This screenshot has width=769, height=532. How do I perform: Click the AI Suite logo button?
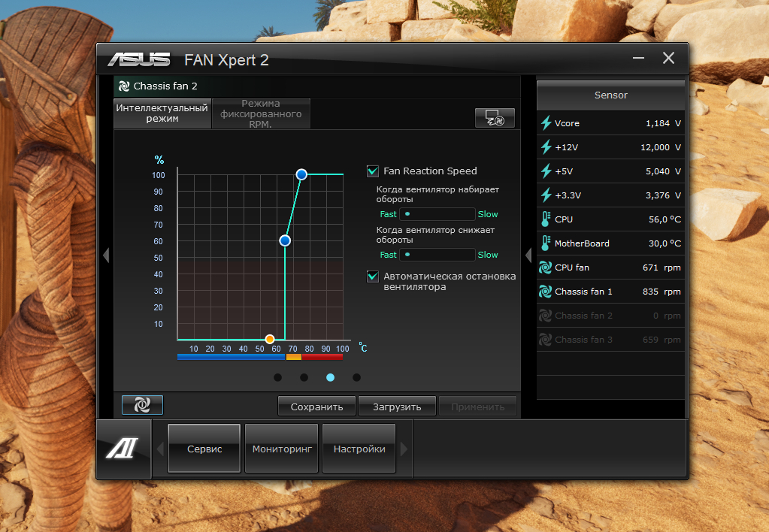pyautogui.click(x=123, y=448)
